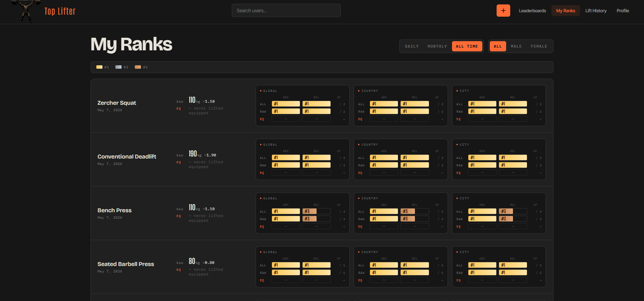The image size is (644, 301).
Task: Filter ranks by Female
Action: coord(539,46)
